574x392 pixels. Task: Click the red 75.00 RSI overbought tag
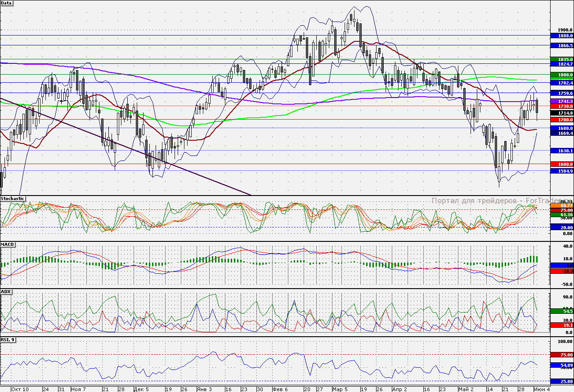click(x=562, y=355)
